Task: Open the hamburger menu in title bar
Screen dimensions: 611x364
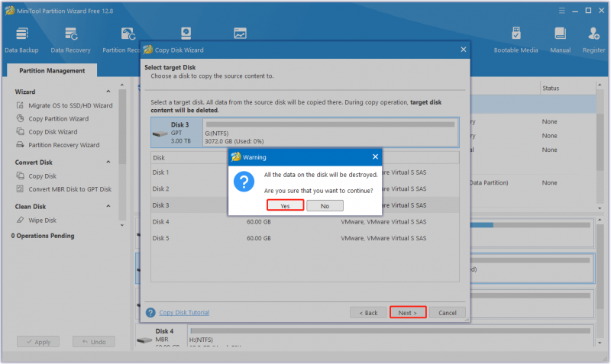Action: [x=561, y=11]
